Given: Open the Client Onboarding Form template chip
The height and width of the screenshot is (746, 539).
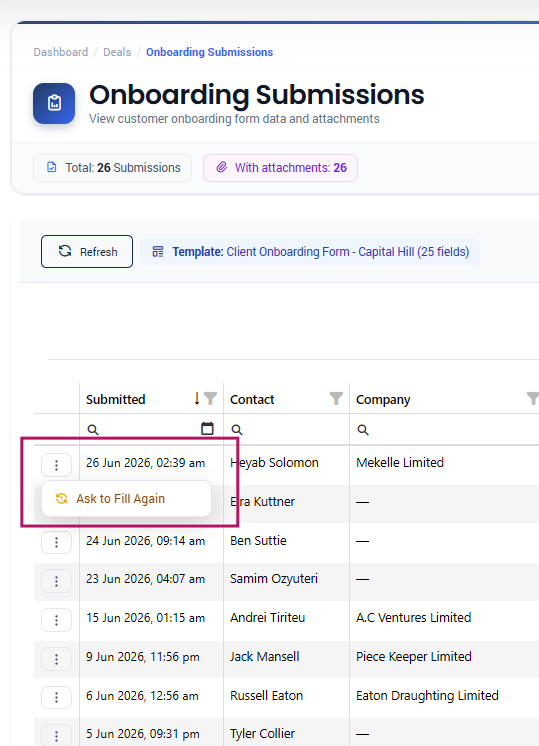Looking at the screenshot, I should 310,251.
